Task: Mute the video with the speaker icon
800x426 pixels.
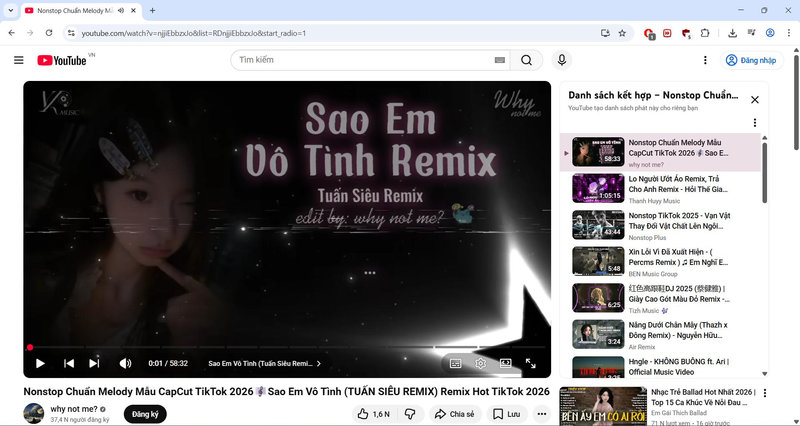Action: pos(125,363)
